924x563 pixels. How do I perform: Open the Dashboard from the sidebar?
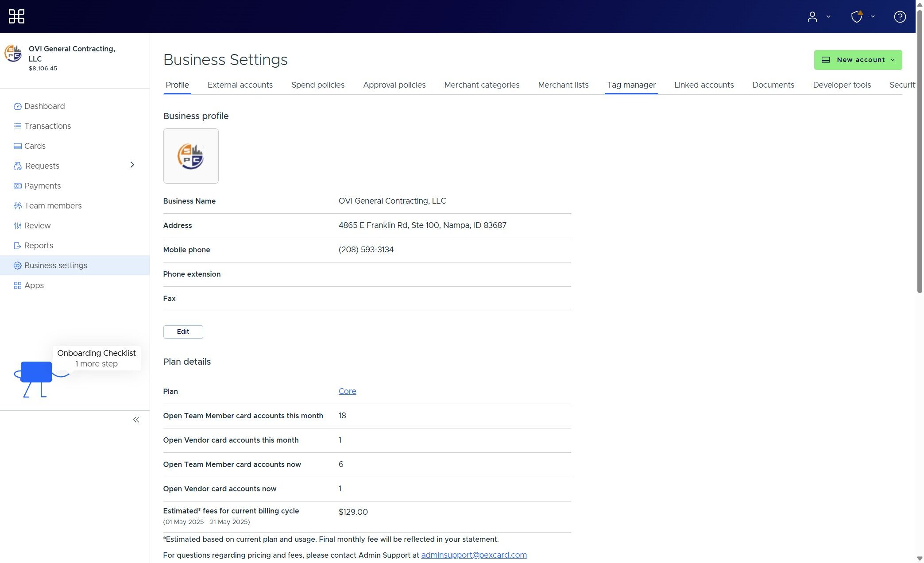(44, 106)
